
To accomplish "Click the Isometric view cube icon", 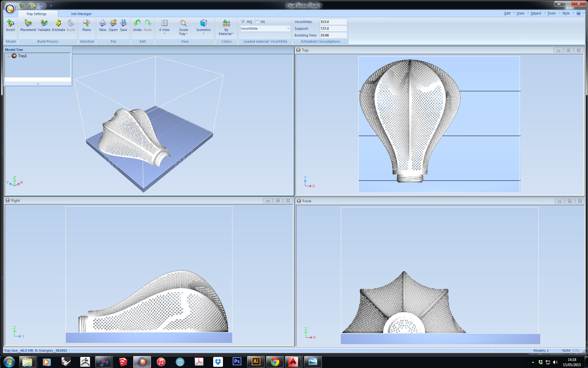I will (x=203, y=23).
